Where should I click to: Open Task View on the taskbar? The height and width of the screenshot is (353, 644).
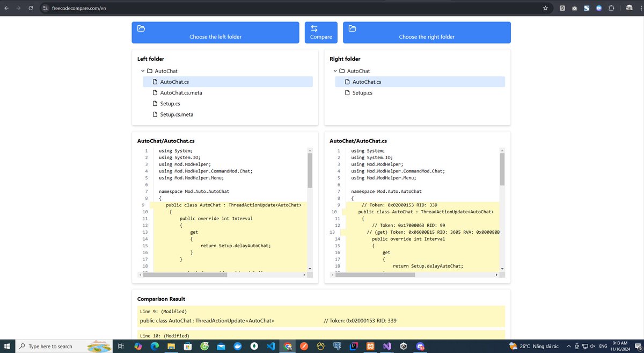(x=121, y=346)
